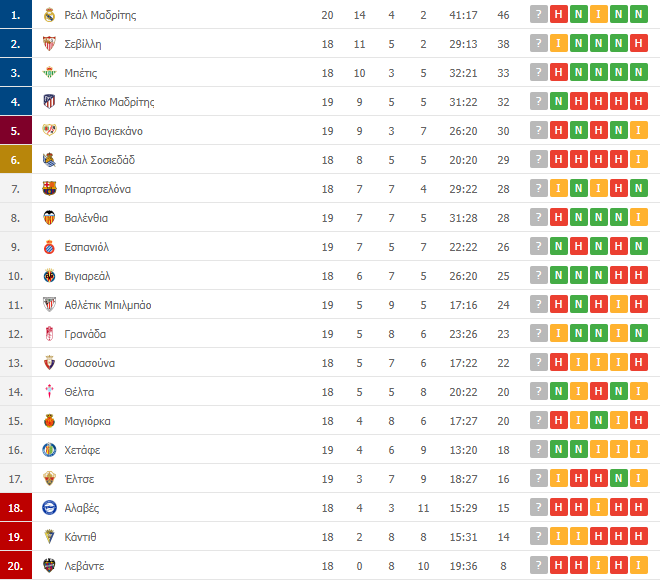662x586 pixels.
Task: Click the last red H result for Σεβίλλη
Action: [638, 43]
